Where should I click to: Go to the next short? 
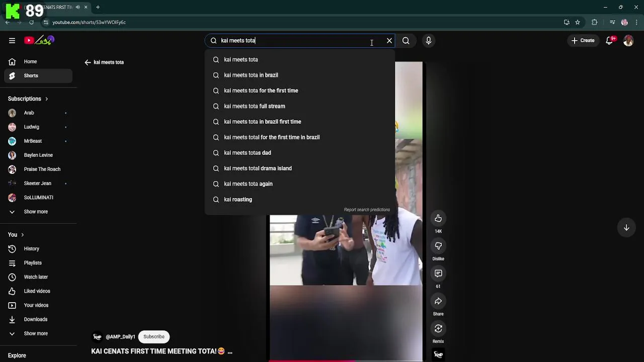tap(626, 228)
